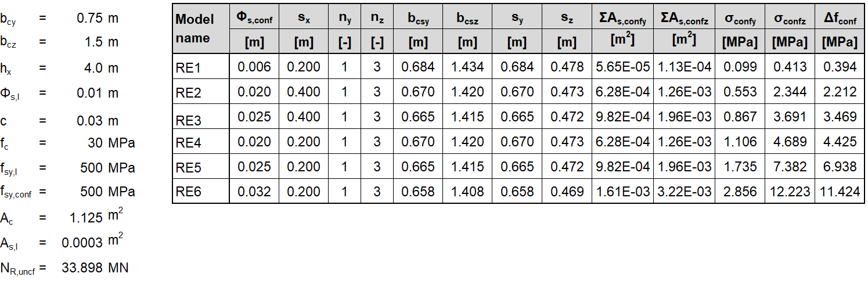Image resolution: width=868 pixels, height=284 pixels.
Task: Click RE3 model row label
Action: (188, 119)
